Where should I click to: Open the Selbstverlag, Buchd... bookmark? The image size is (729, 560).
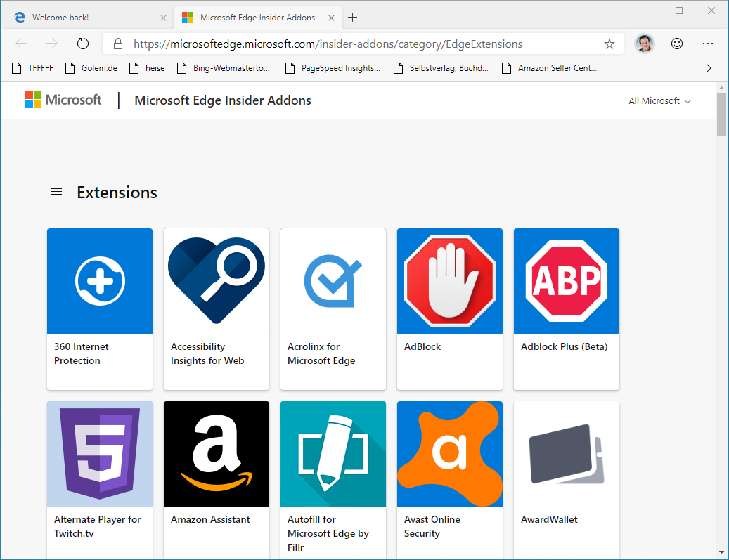coord(441,68)
